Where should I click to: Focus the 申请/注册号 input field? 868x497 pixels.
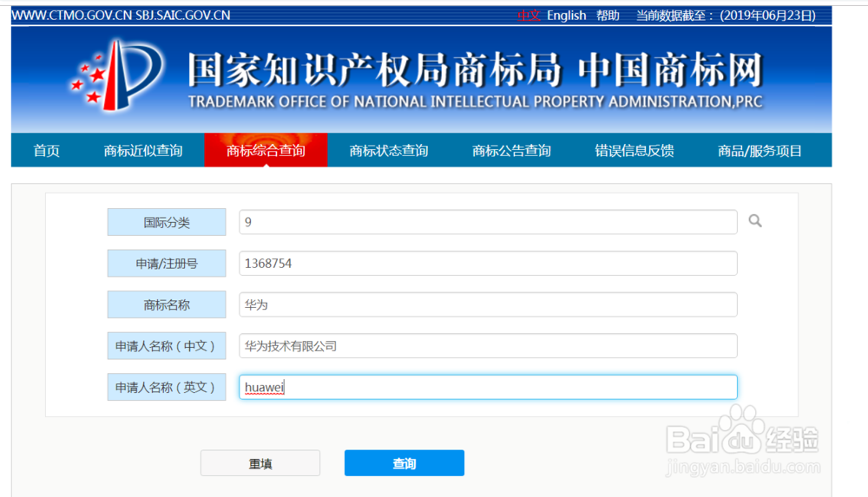[x=488, y=263]
